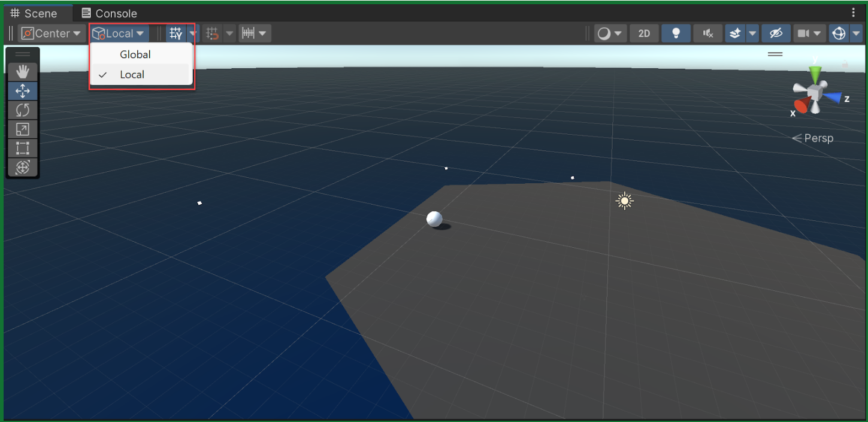Screen dimensions: 868x422
Task: Click the Persp projection label
Action: click(813, 138)
